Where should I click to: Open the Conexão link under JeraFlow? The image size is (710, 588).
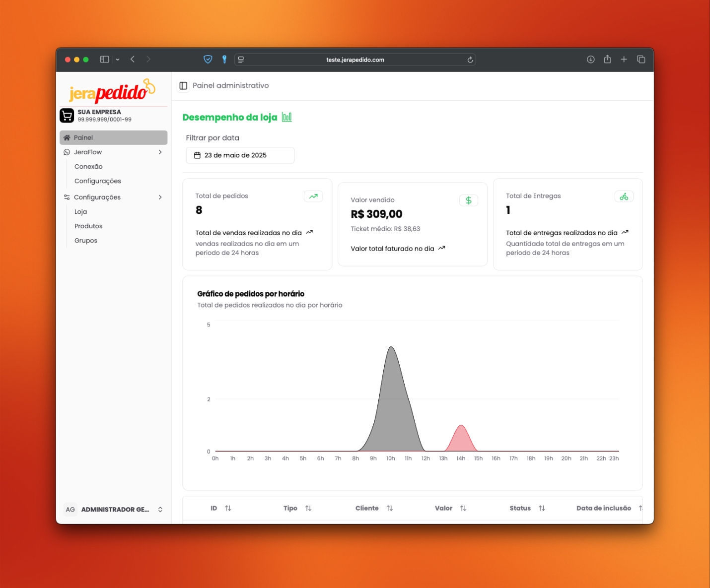(x=88, y=167)
